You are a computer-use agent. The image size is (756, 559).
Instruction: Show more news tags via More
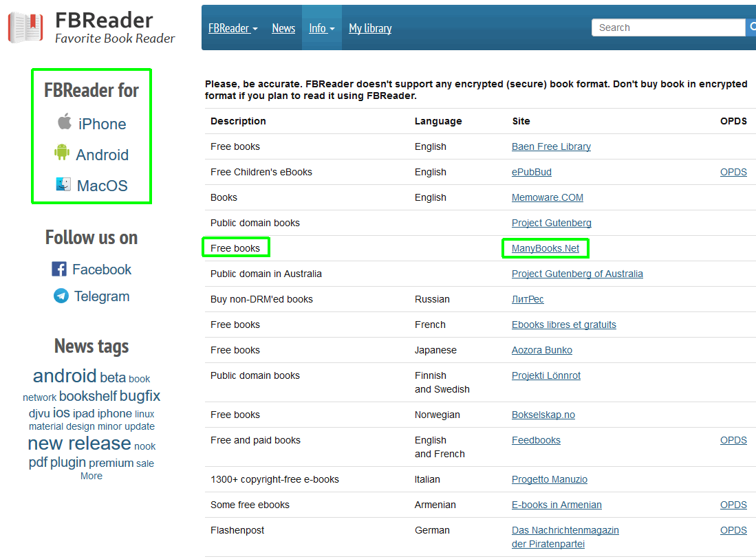[x=91, y=476]
